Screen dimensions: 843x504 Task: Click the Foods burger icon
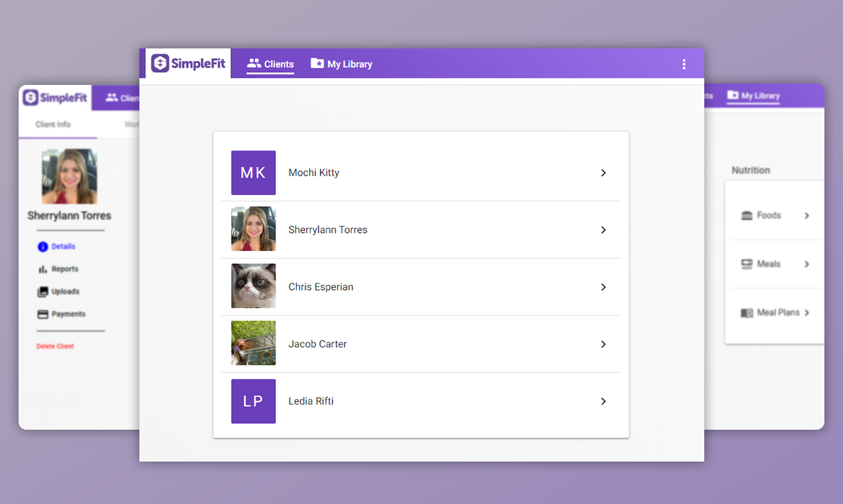(747, 216)
